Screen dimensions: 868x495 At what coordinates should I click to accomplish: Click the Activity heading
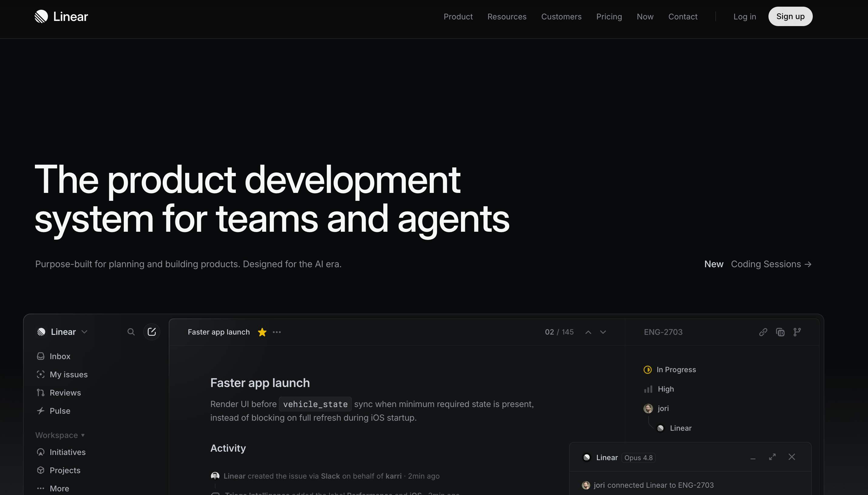pyautogui.click(x=228, y=448)
